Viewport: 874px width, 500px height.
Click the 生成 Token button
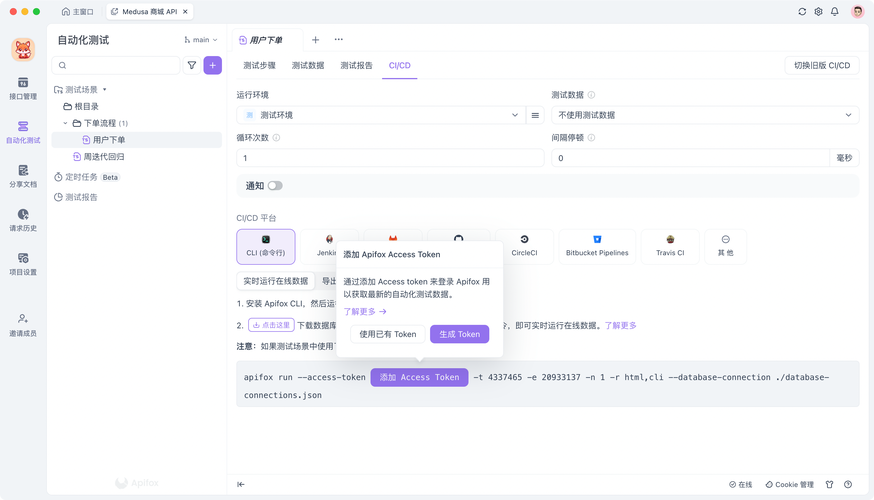click(459, 334)
